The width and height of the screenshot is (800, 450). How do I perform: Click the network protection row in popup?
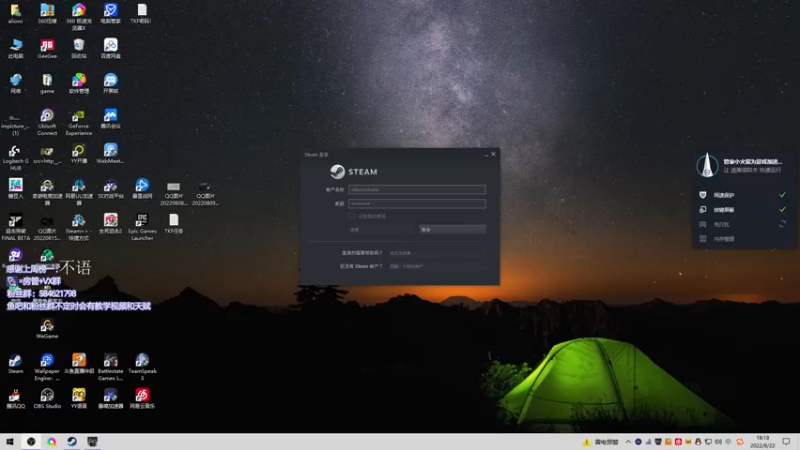(x=742, y=195)
